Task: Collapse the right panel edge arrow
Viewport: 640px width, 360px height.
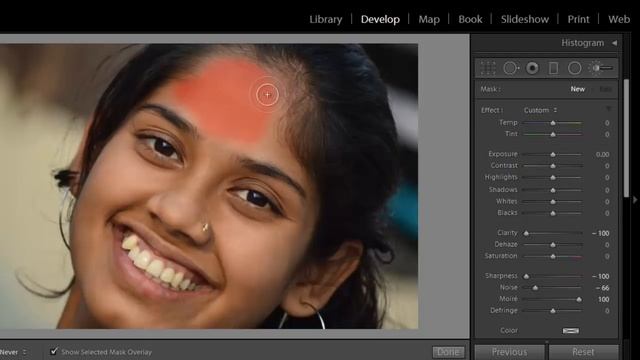Action: (x=635, y=200)
